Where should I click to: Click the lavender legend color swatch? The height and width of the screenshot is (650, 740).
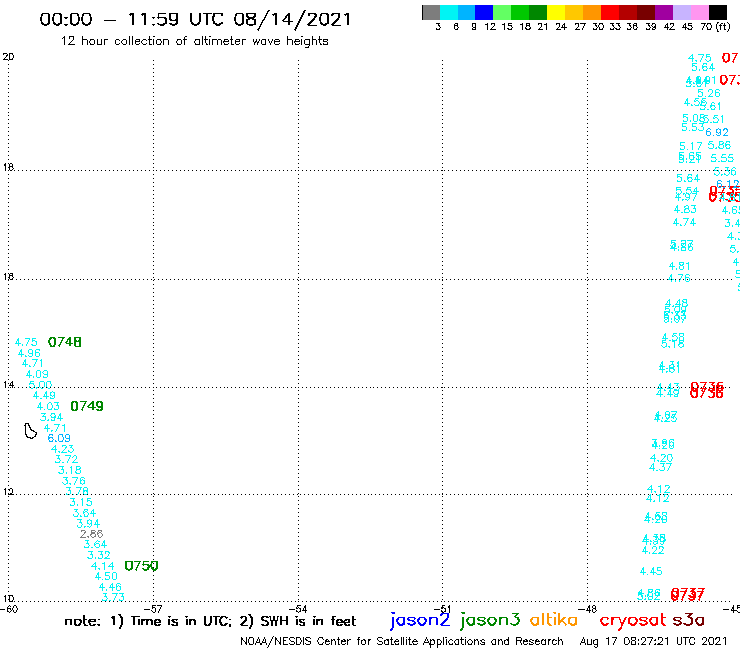point(682,12)
